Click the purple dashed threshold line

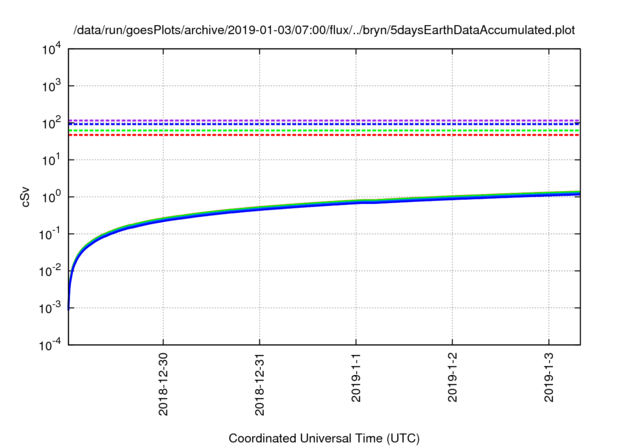pyautogui.click(x=324, y=120)
